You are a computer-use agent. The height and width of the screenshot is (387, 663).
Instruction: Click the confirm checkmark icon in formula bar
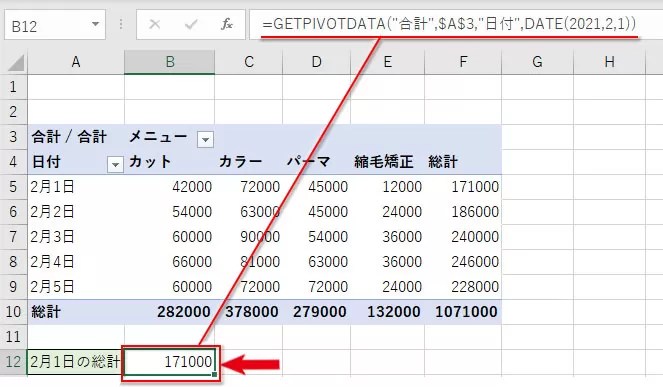(191, 25)
